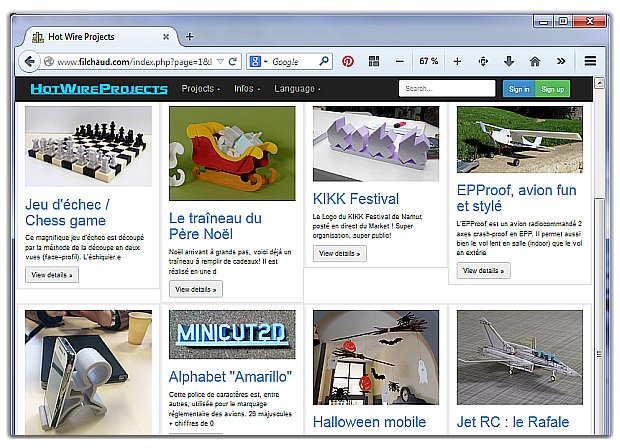Maximize the browser window

(x=563, y=21)
